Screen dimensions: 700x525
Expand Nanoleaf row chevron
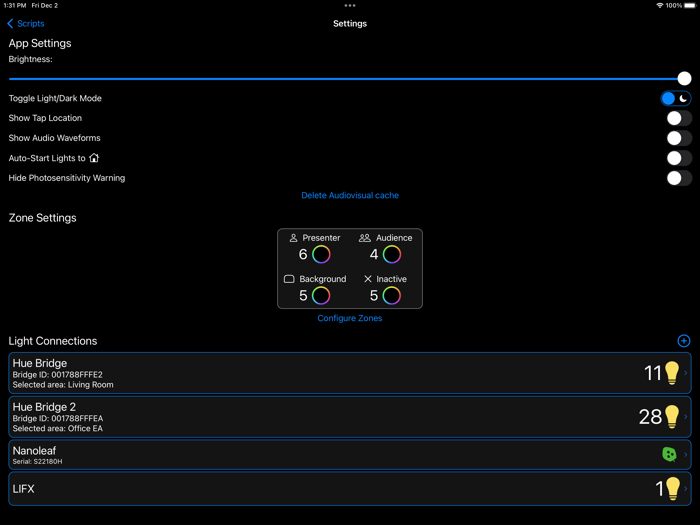pyautogui.click(x=686, y=454)
